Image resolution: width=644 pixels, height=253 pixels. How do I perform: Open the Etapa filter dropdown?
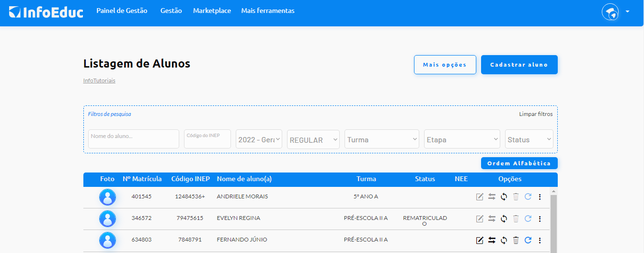tap(462, 139)
